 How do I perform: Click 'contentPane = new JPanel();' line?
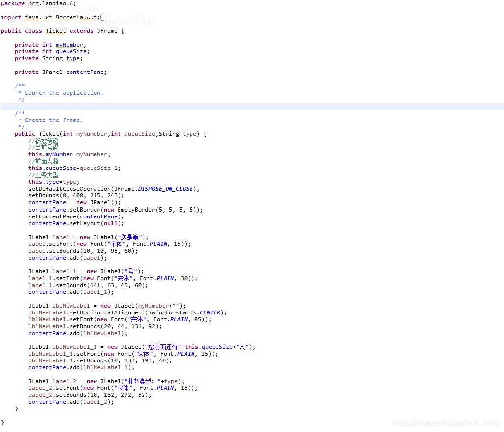coord(74,202)
